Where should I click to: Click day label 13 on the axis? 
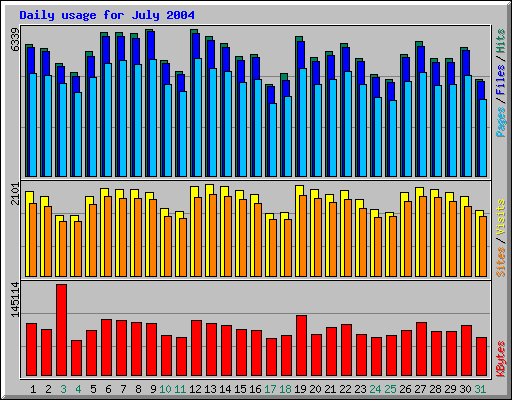(x=210, y=389)
